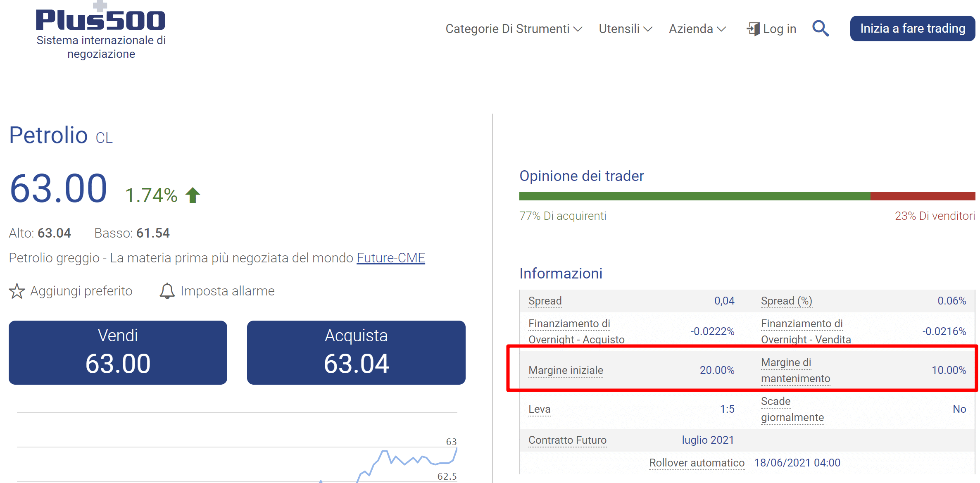The height and width of the screenshot is (483, 980).
Task: Click the Margine di mantenimento label
Action: point(795,370)
